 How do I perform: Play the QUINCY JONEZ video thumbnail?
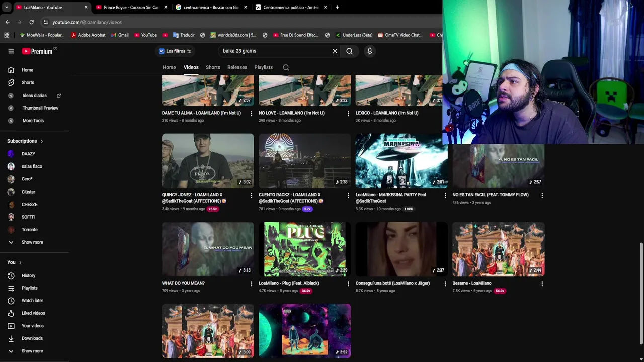tap(208, 160)
